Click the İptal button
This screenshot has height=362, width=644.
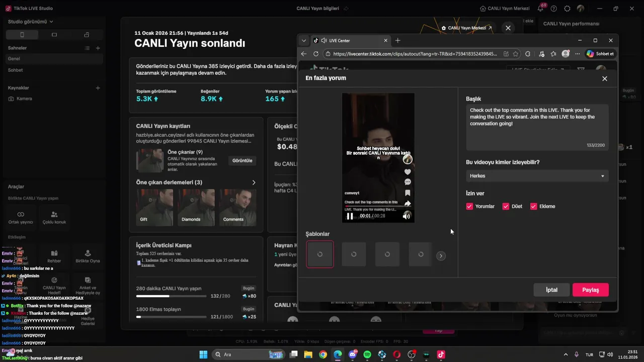pyautogui.click(x=552, y=290)
